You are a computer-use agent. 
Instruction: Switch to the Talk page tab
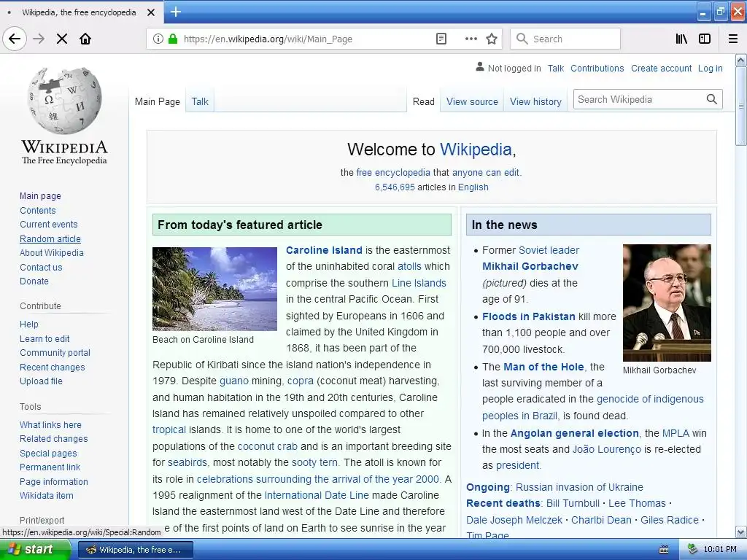click(x=200, y=101)
